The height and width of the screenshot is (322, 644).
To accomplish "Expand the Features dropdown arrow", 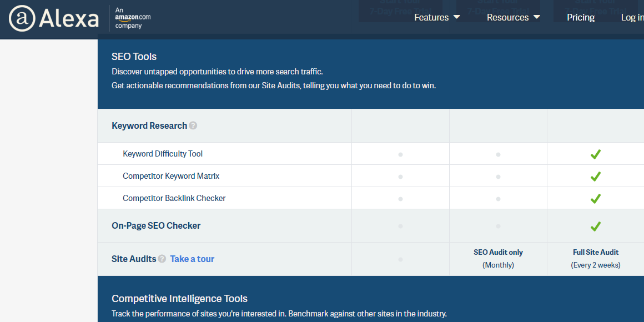I will point(457,17).
